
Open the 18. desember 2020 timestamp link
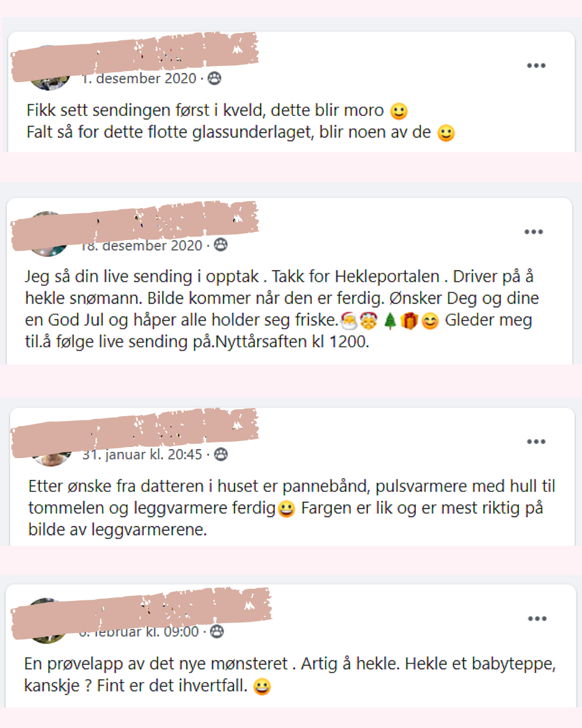[x=142, y=246]
